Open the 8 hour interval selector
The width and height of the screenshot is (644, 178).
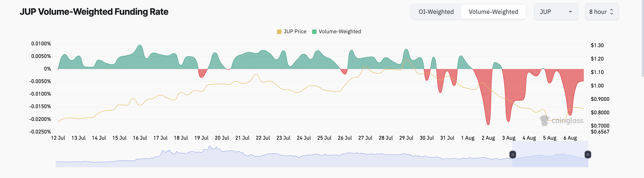point(601,12)
